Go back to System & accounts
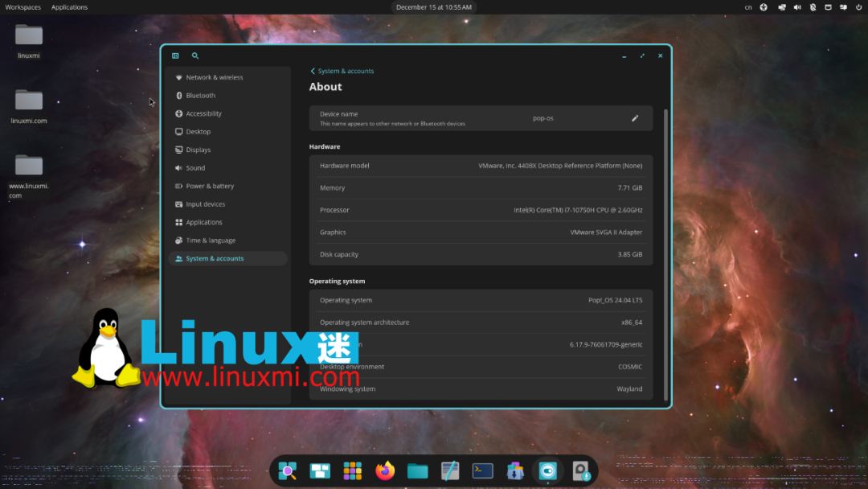 [x=342, y=71]
